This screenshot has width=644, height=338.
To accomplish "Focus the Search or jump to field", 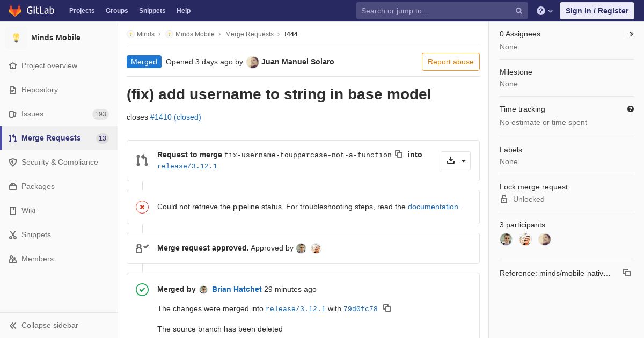I will pyautogui.click(x=442, y=11).
